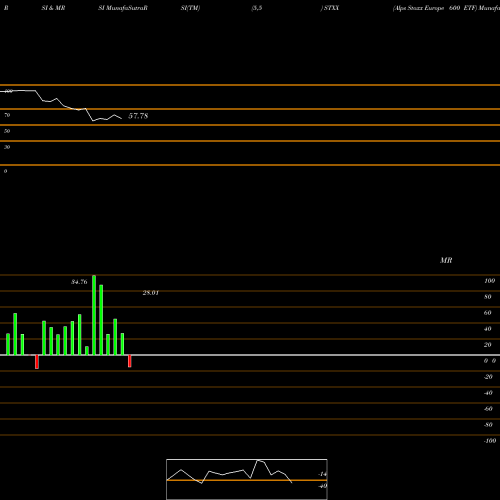This screenshot has height=500, width=500.
Task: Click the 60 tick on MR axis
Action: point(488,313)
